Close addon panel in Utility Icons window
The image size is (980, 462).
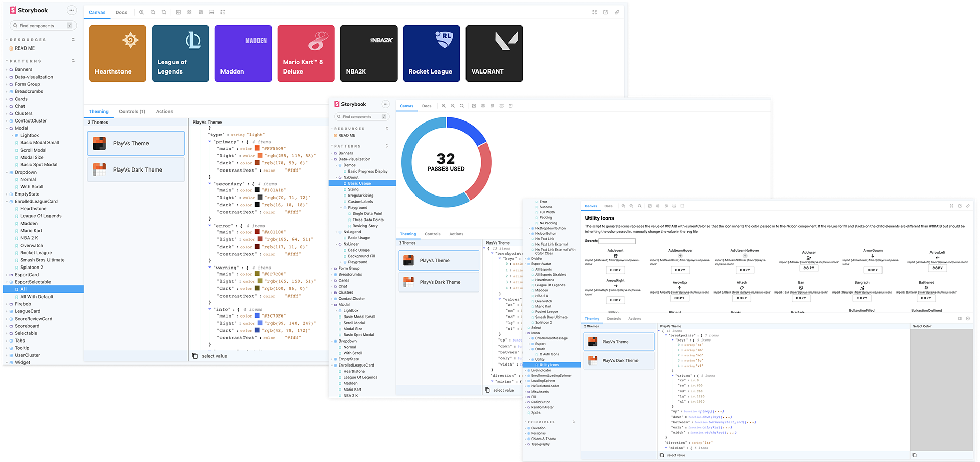click(x=968, y=318)
